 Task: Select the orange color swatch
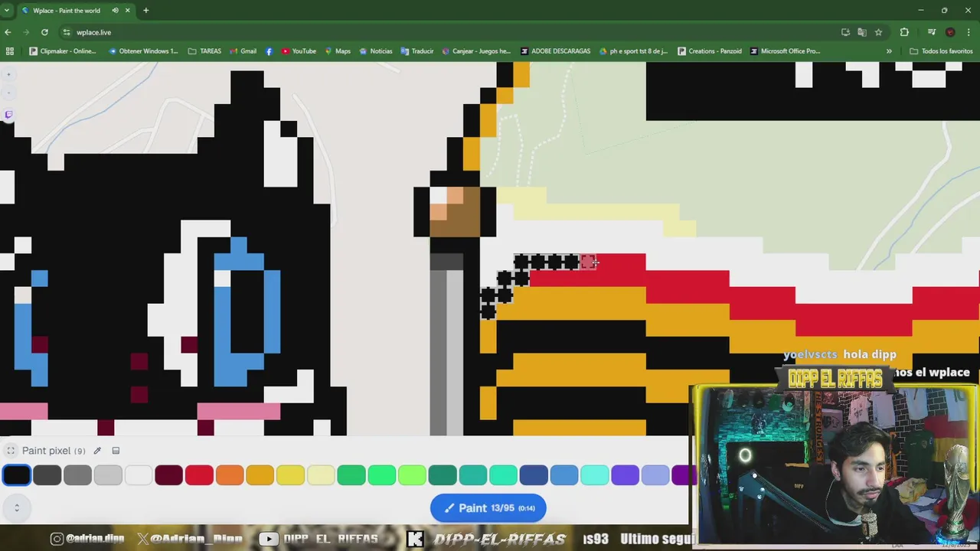tap(230, 475)
